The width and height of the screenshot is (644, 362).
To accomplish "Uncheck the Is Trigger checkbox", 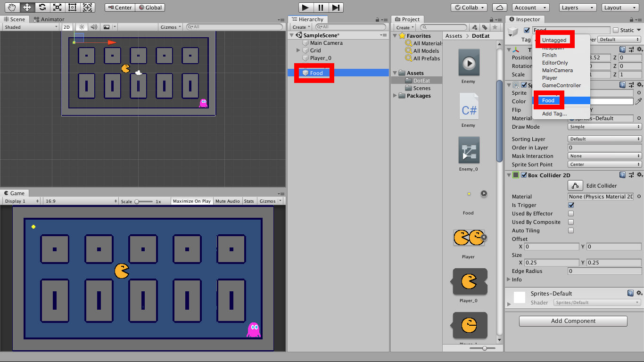I will click(571, 205).
